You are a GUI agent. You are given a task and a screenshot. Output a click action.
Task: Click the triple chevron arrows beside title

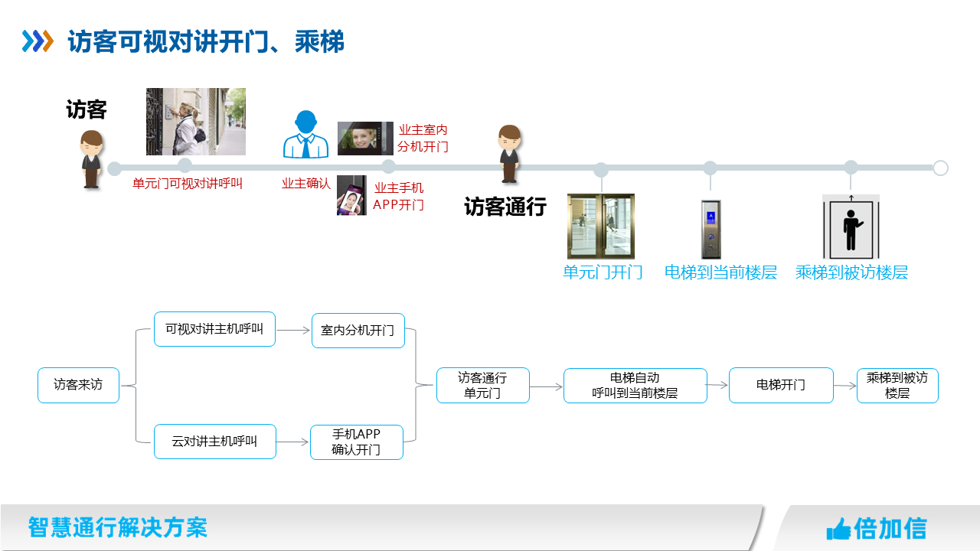[x=38, y=41]
